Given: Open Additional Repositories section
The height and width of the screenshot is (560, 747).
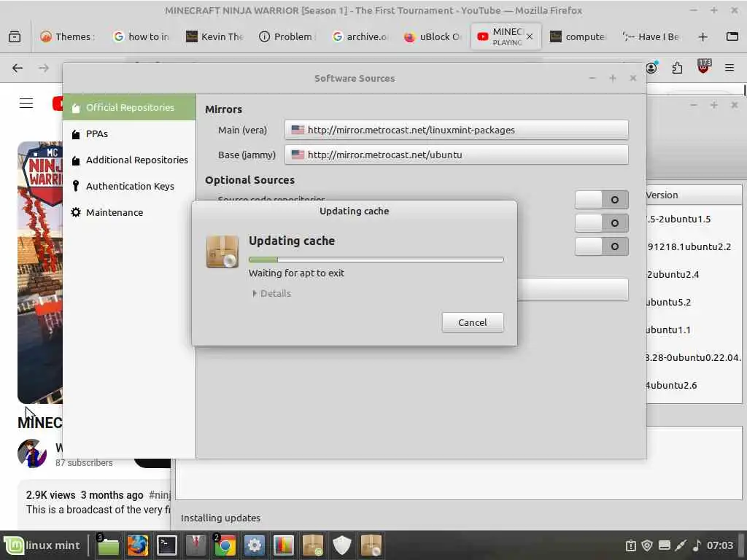Looking at the screenshot, I should coord(129,160).
